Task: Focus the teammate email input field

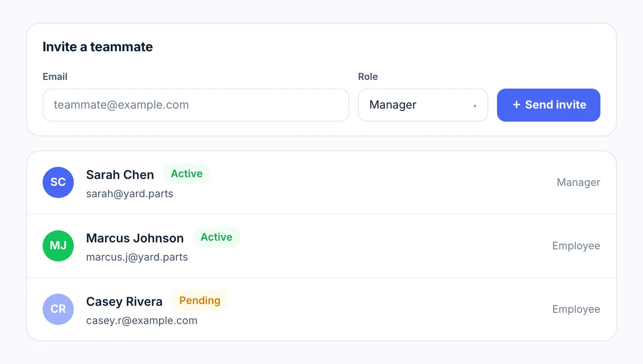Action: tap(196, 105)
